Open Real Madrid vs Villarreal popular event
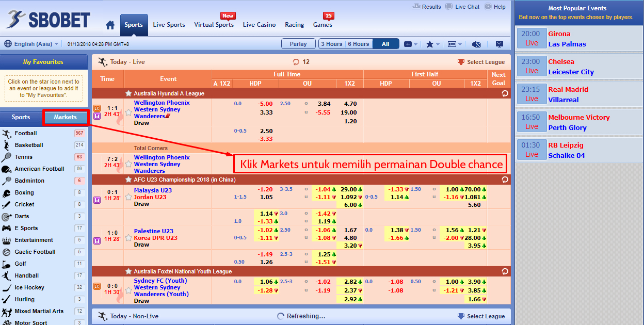This screenshot has height=325, width=644. pyautogui.click(x=579, y=94)
